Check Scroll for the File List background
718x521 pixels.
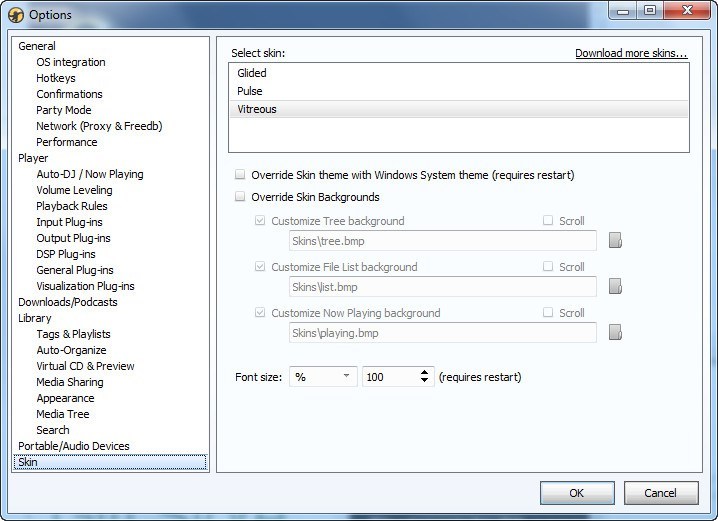tap(548, 266)
